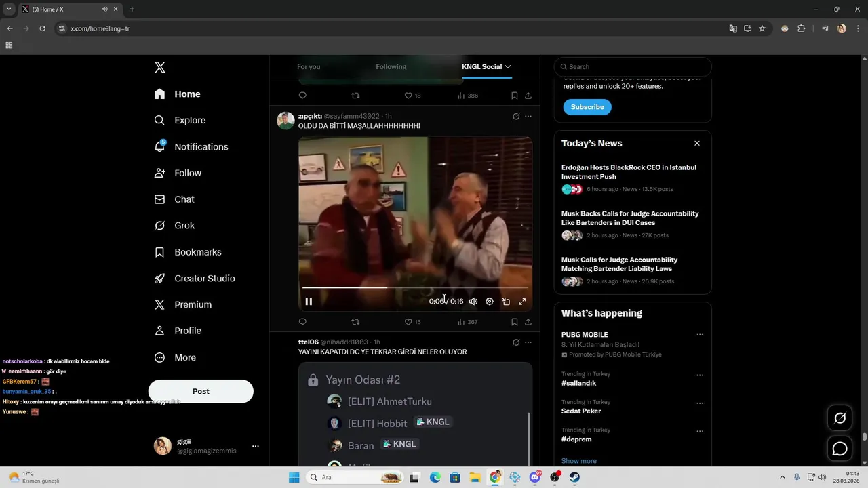The height and width of the screenshot is (488, 868).
Task: Close the Today's News panel
Action: (x=696, y=144)
